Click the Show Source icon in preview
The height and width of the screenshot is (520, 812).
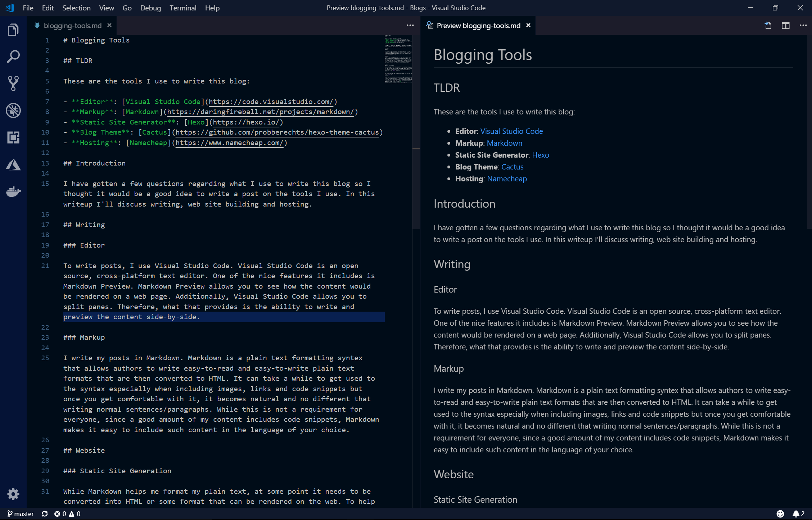coord(768,26)
